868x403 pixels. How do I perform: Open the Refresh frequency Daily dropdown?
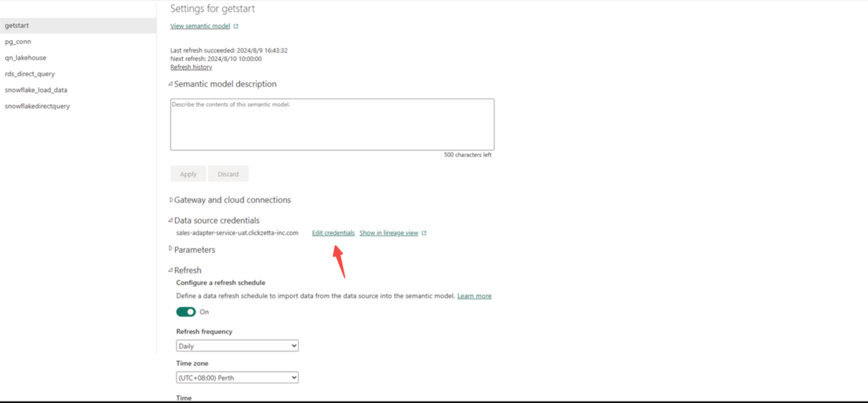237,346
